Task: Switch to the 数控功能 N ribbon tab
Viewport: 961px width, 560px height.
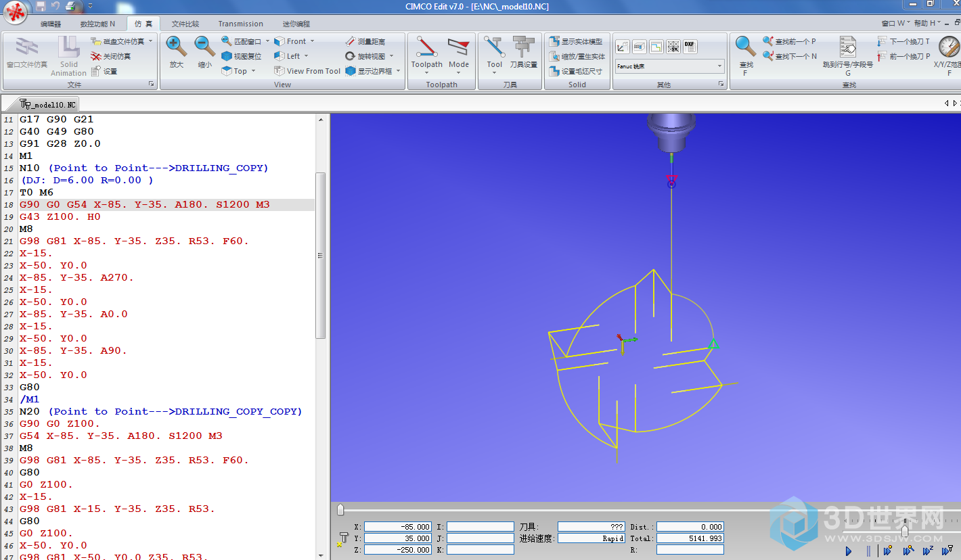Action: (x=98, y=24)
